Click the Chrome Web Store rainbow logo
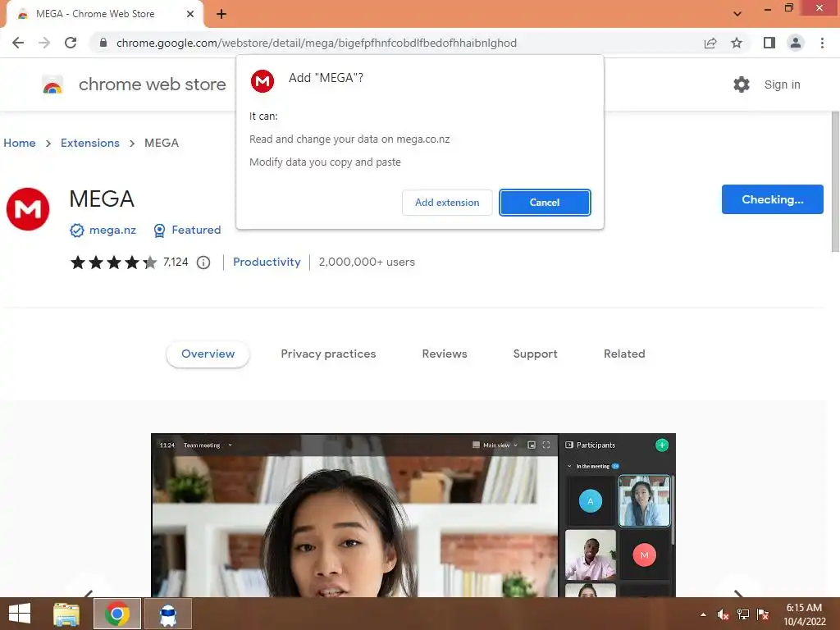This screenshot has width=840, height=630. pos(52,84)
